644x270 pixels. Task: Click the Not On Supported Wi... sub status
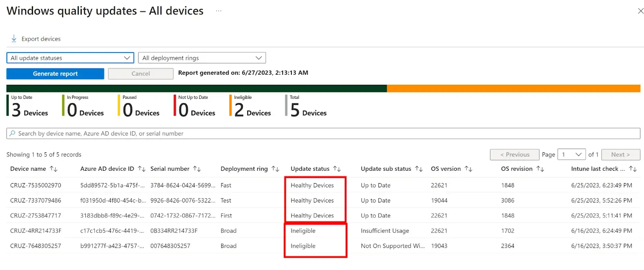click(x=392, y=246)
